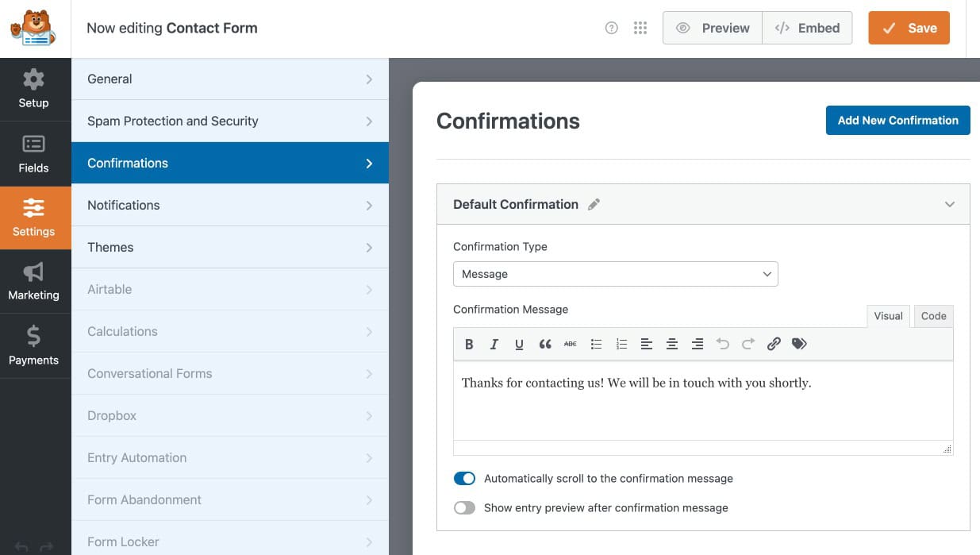Expand the Calculations chevron

[369, 332]
